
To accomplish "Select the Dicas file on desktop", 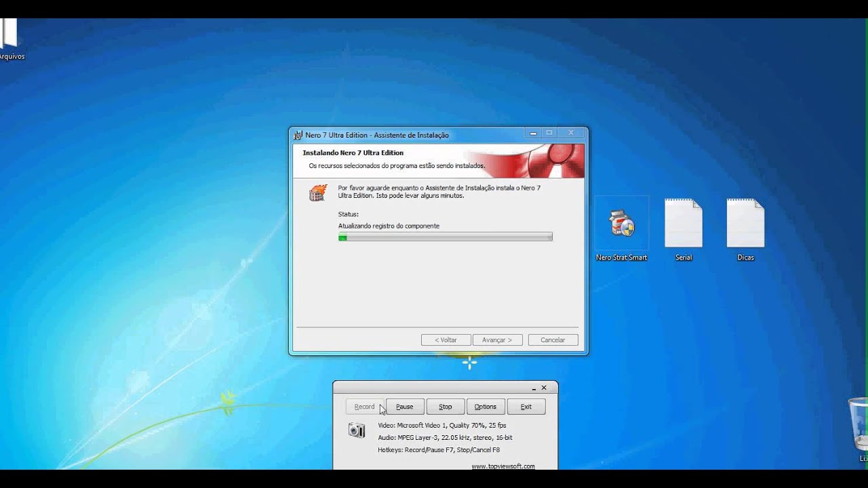I will click(745, 230).
